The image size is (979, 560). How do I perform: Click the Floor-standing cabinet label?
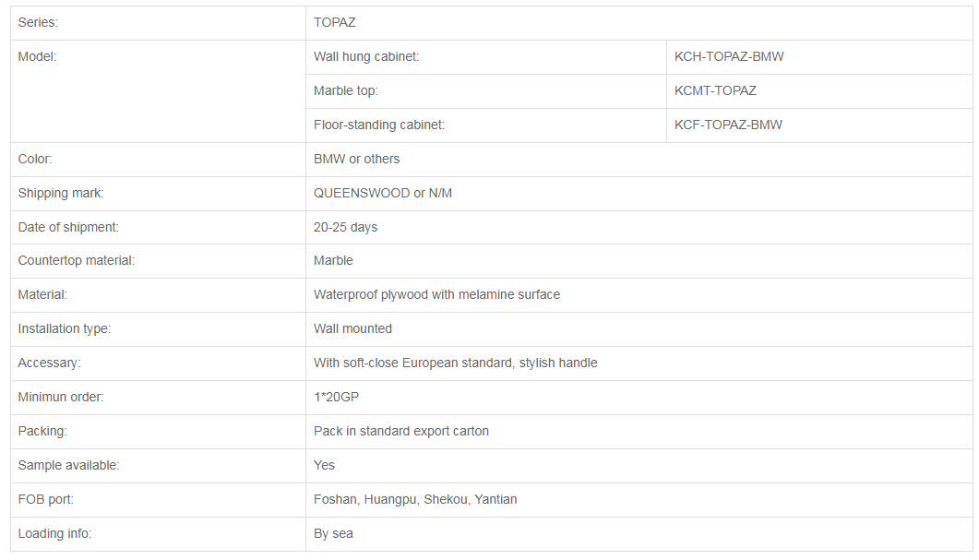point(379,125)
